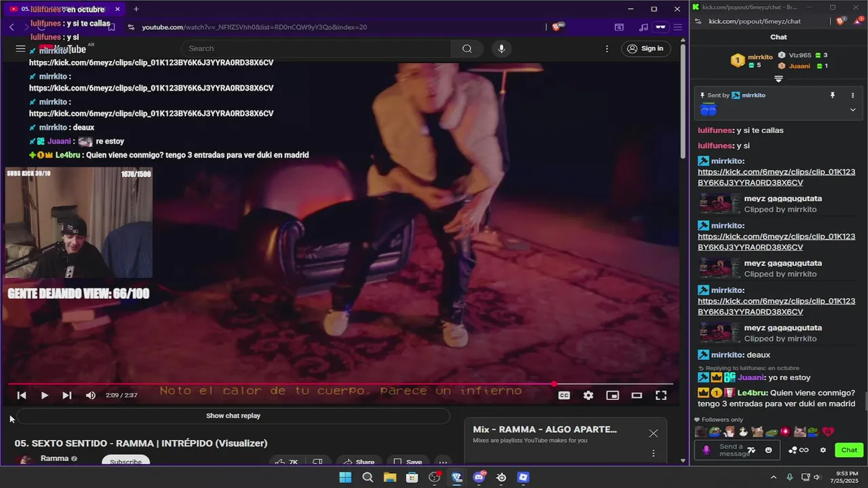Dislike the video
Image resolution: width=868 pixels, height=488 pixels.
coord(317,462)
